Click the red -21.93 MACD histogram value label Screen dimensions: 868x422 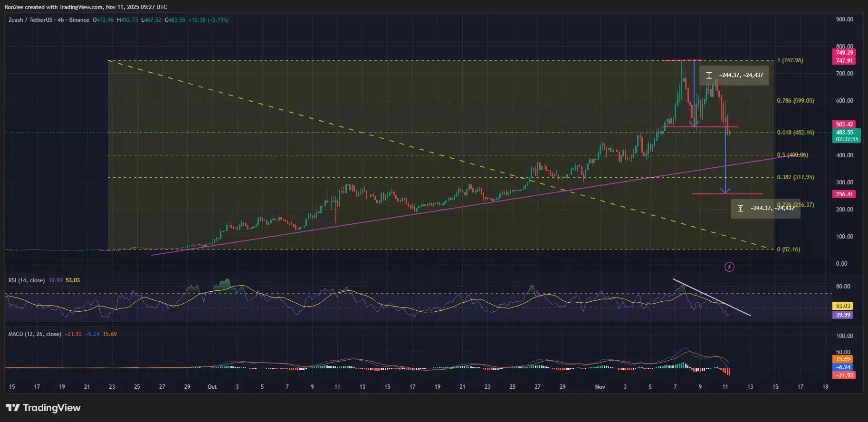point(844,375)
